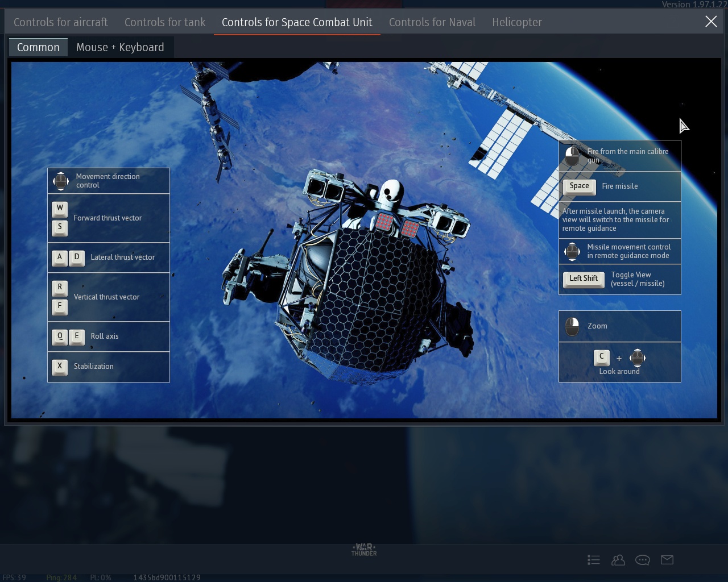728x582 pixels.
Task: Select the Common sub-tab
Action: click(x=38, y=47)
